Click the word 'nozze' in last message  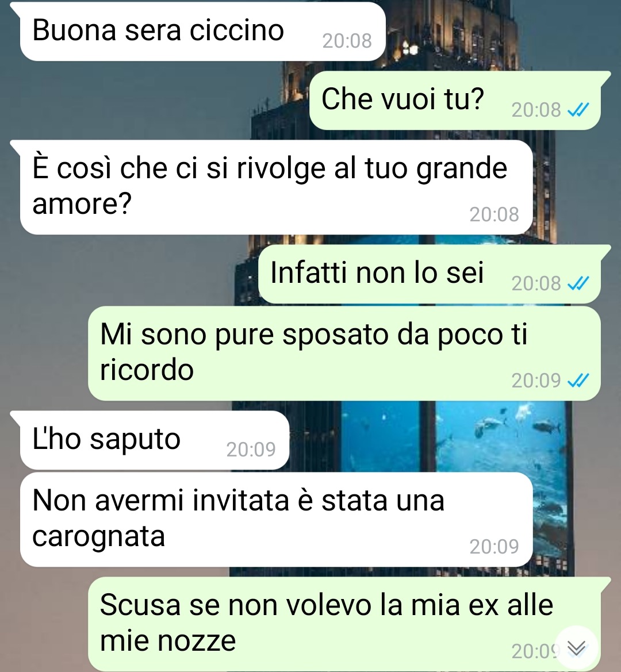[x=197, y=641]
